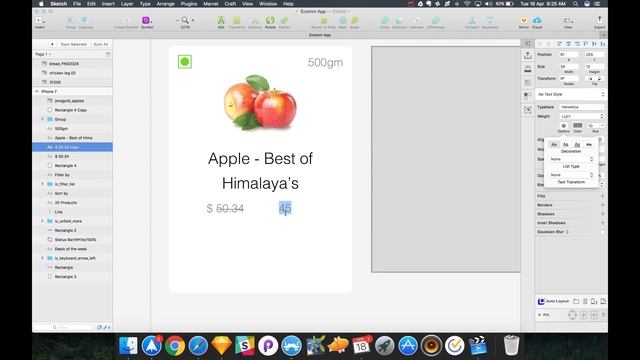
Task: Select the no-decoration Aa option in popover
Action: [x=554, y=144]
